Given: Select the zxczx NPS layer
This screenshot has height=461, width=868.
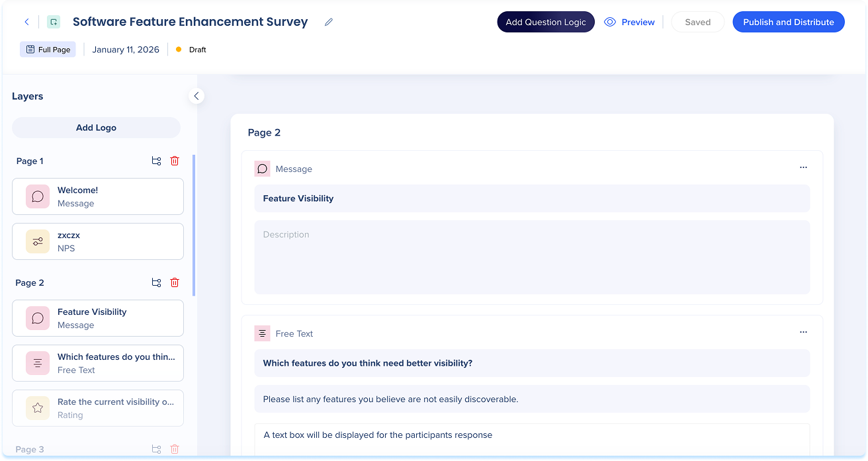Looking at the screenshot, I should tap(98, 241).
